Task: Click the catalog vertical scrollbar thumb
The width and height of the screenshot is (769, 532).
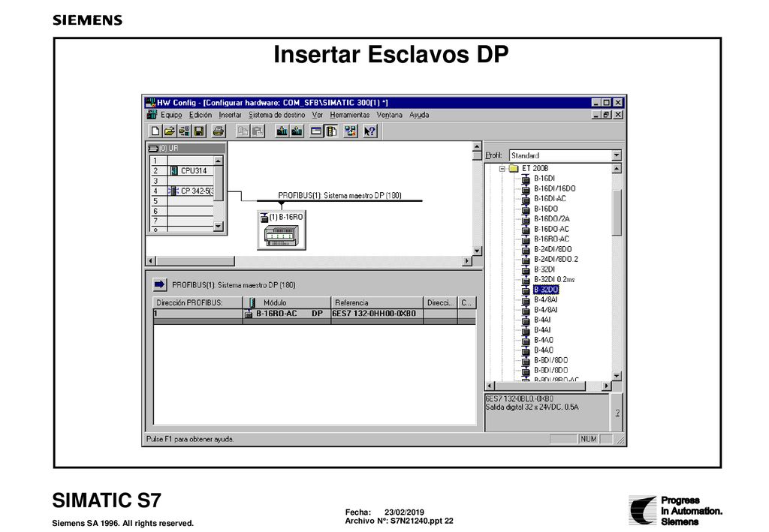Action: 617,213
